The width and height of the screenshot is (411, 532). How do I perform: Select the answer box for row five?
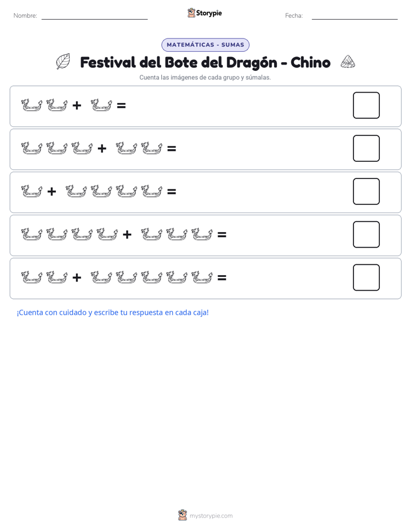pos(366,278)
